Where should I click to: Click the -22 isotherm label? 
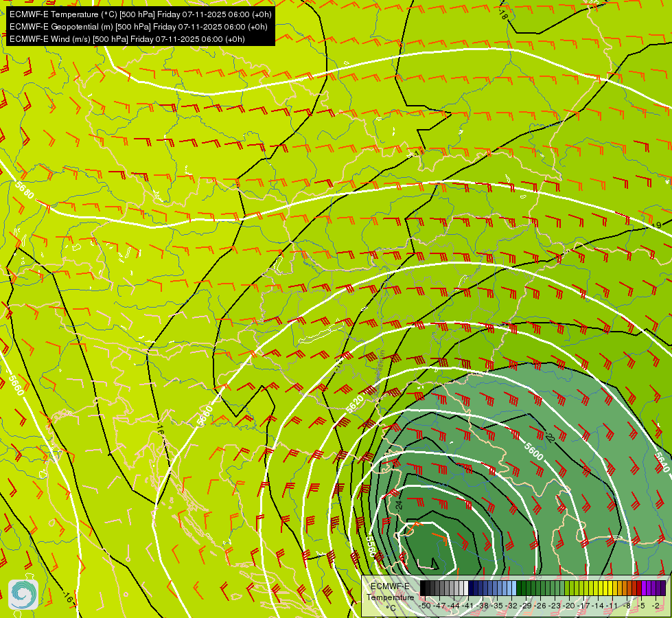pyautogui.click(x=551, y=437)
